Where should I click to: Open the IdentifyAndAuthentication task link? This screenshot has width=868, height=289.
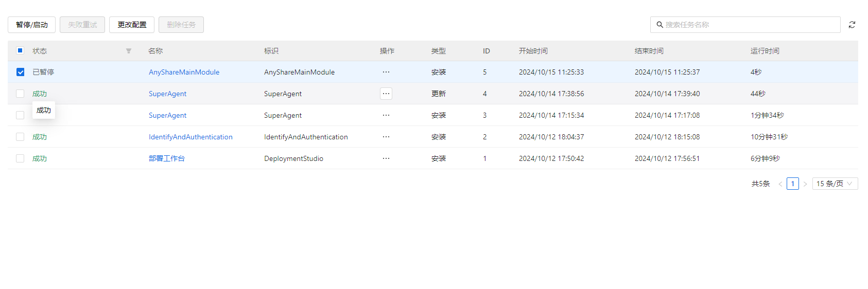click(x=190, y=137)
